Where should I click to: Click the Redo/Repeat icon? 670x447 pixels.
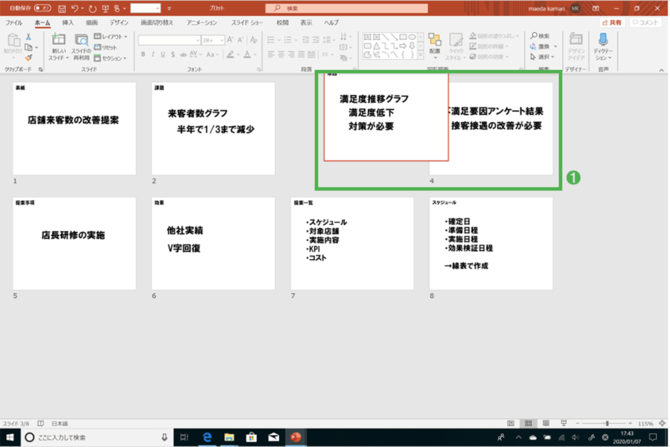coord(92,9)
